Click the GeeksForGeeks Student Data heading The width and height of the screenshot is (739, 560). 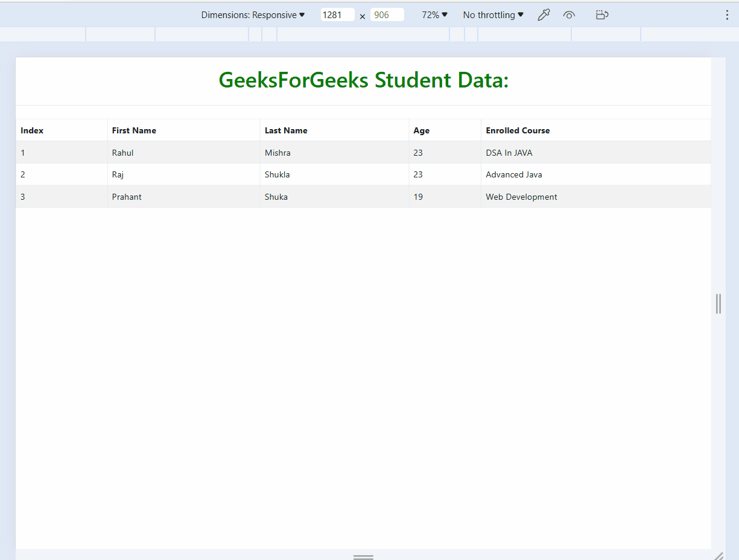[364, 80]
